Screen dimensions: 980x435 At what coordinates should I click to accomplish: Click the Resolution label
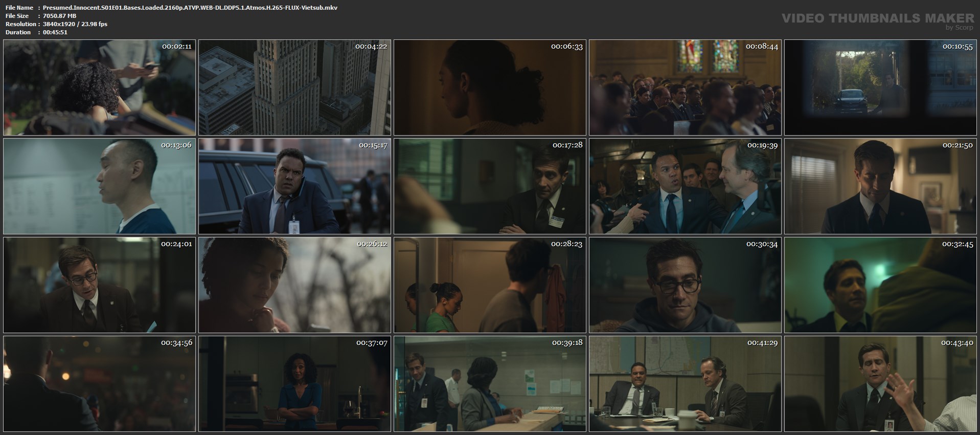pos(21,24)
